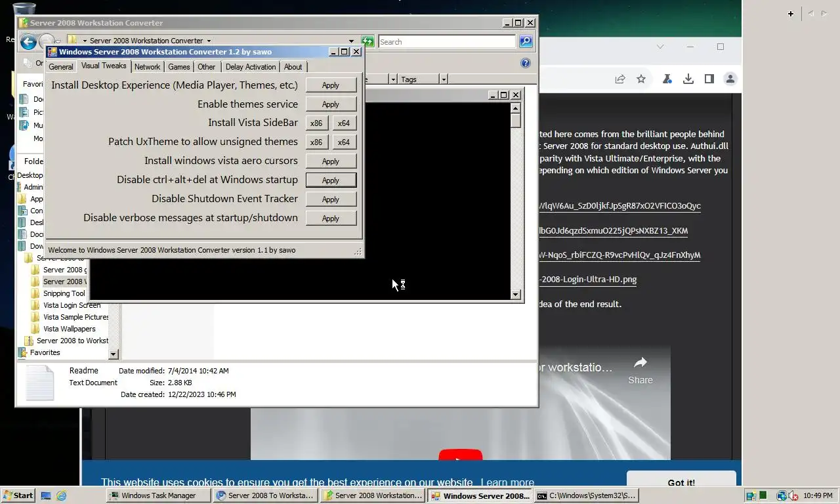
Task: Click Show Desktop icon in quick launch
Action: point(46,495)
